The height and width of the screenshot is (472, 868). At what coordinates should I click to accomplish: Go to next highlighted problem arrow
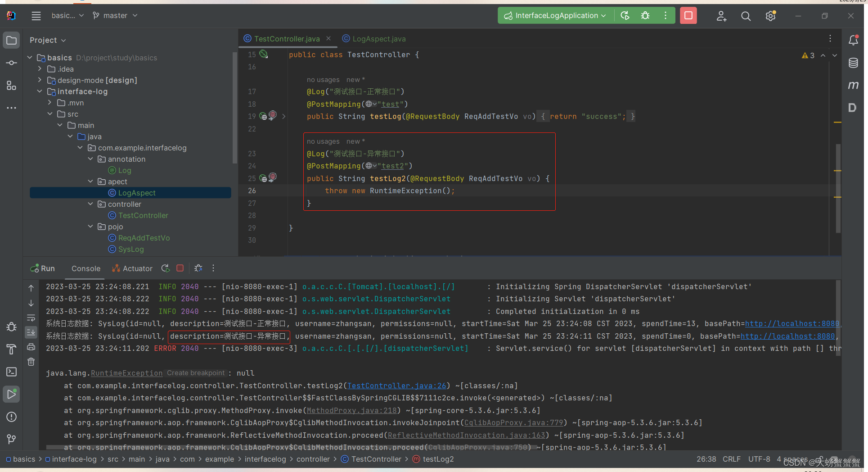[835, 55]
